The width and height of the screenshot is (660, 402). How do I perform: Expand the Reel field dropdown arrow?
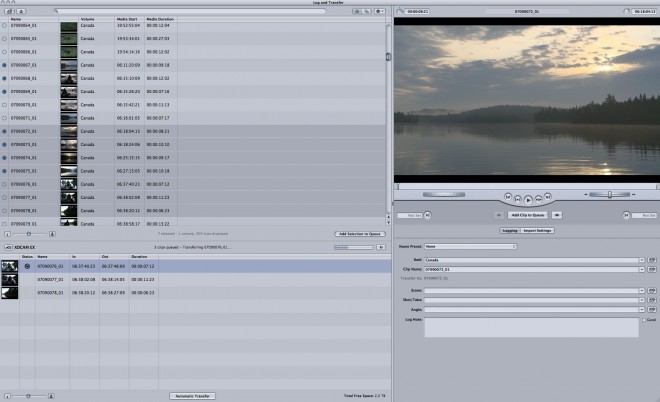(x=640, y=260)
